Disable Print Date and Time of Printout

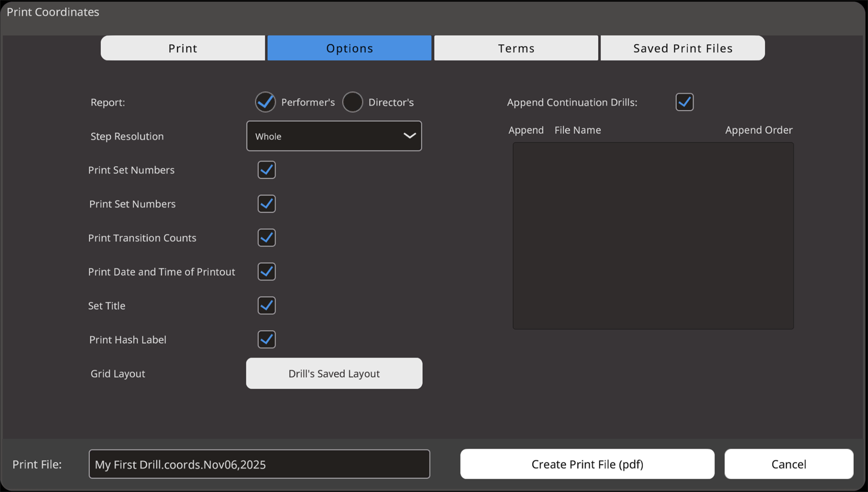tap(267, 272)
